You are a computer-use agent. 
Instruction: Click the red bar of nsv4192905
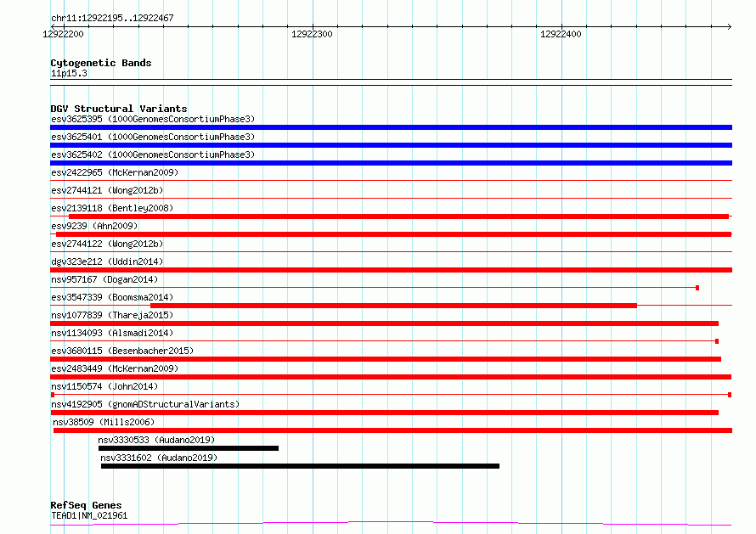[x=384, y=413]
